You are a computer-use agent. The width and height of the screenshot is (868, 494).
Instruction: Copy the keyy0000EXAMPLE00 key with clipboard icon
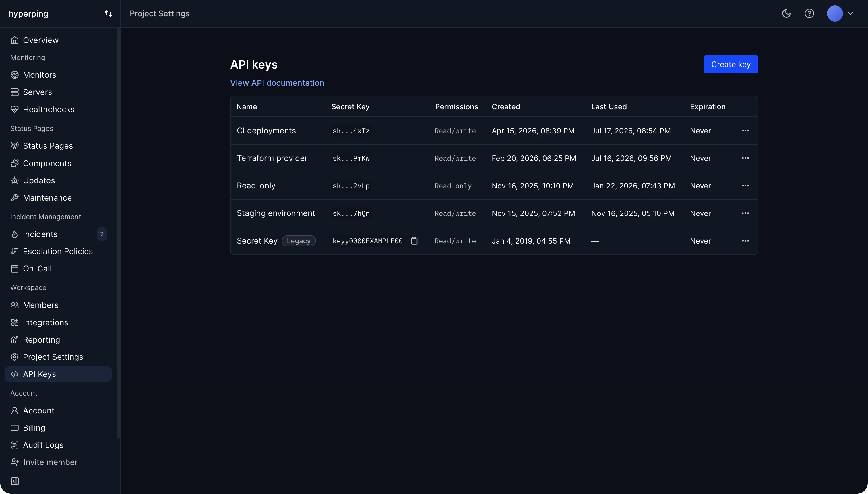click(x=414, y=241)
